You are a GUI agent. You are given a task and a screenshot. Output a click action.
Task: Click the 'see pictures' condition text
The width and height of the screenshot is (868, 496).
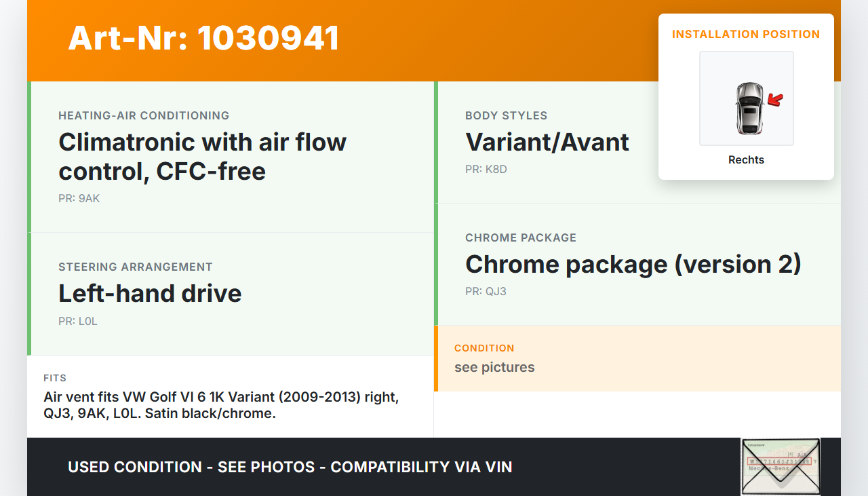click(494, 367)
